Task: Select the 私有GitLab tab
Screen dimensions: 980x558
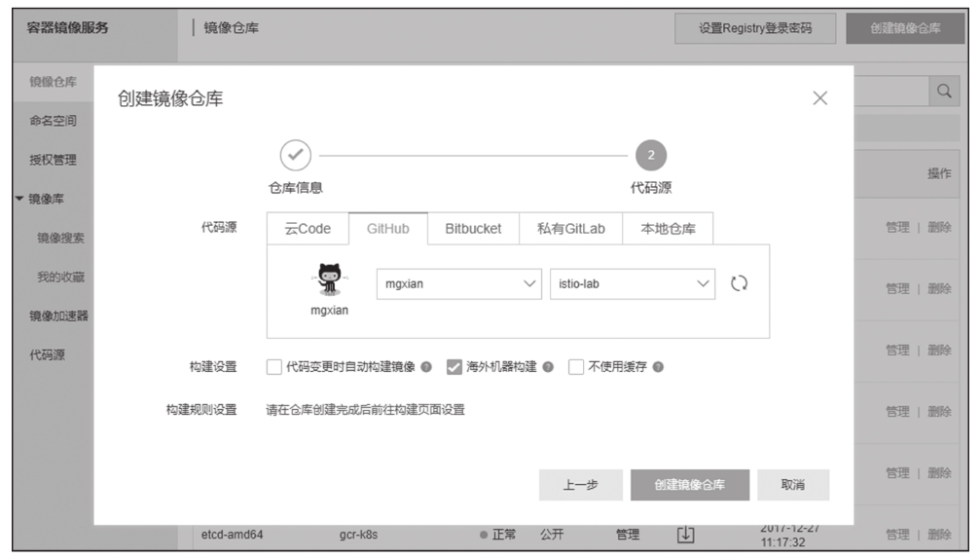Action: point(570,229)
